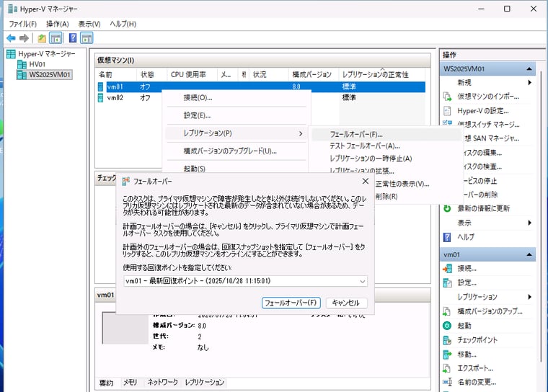Screen dimensions: 548x392
Task: Expand the 新規 submenu arrow in actions
Action: pos(530,83)
